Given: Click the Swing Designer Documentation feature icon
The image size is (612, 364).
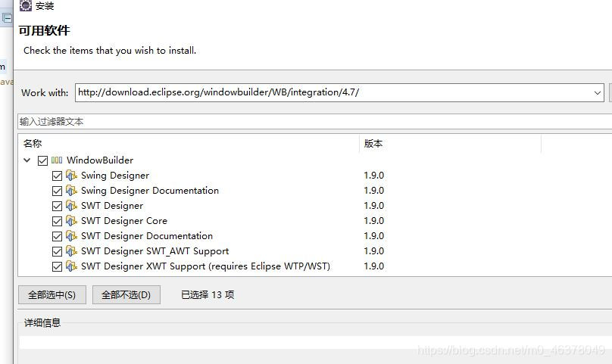Looking at the screenshot, I should coord(71,191).
